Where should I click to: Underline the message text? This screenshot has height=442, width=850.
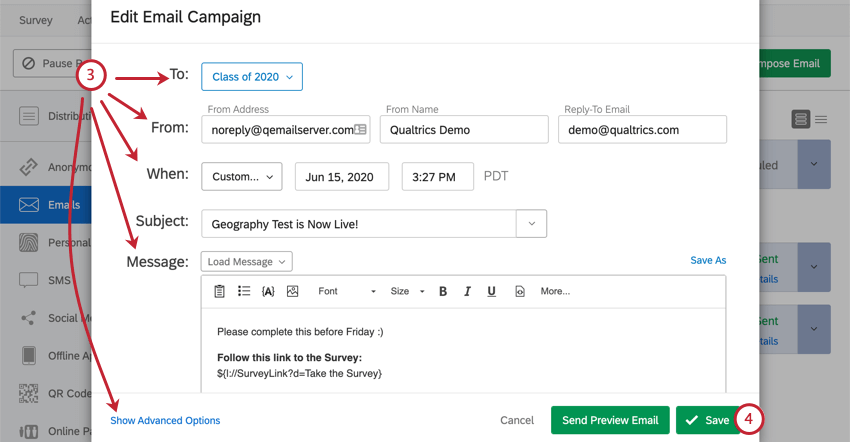pos(491,291)
